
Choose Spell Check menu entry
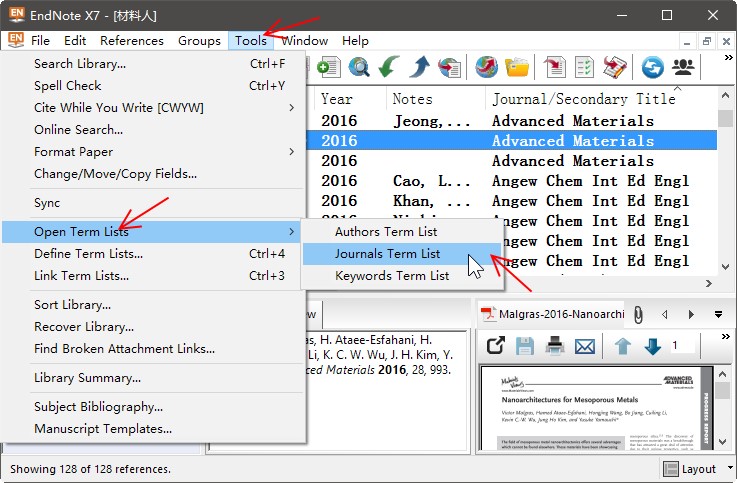(x=153, y=86)
